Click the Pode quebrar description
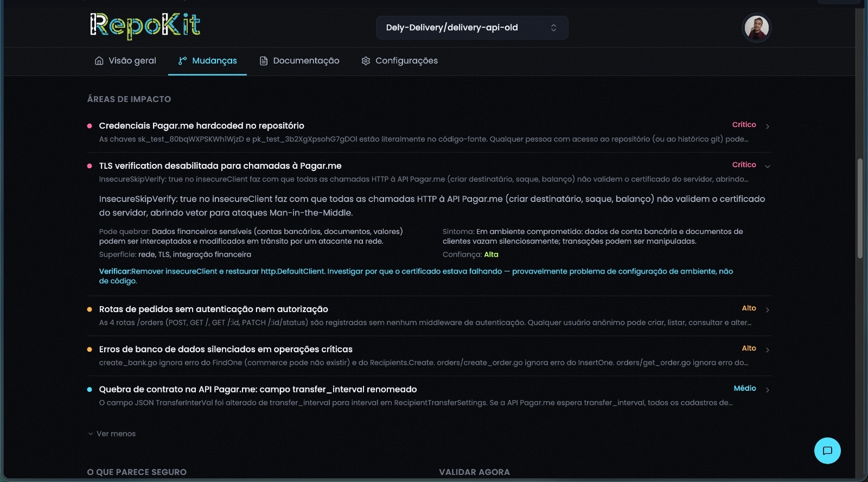The height and width of the screenshot is (482, 868). tap(251, 237)
